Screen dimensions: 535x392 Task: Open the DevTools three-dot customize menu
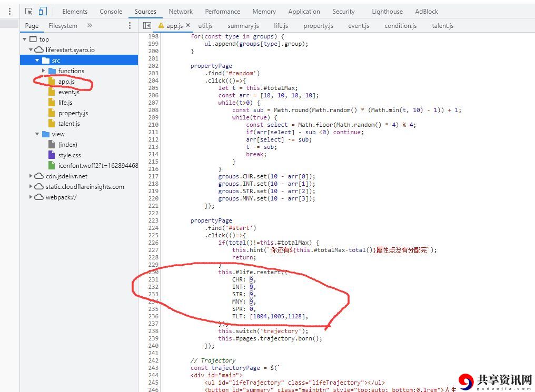pyautogui.click(x=9, y=11)
